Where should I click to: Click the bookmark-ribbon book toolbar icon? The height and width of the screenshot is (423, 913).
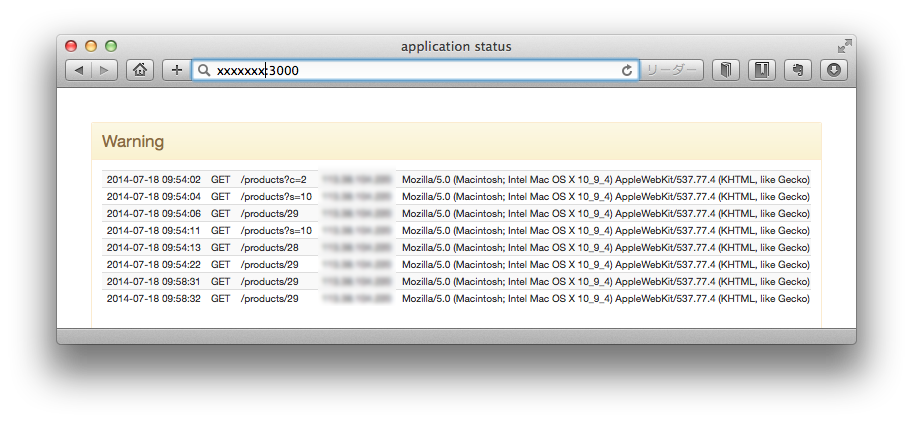(762, 70)
